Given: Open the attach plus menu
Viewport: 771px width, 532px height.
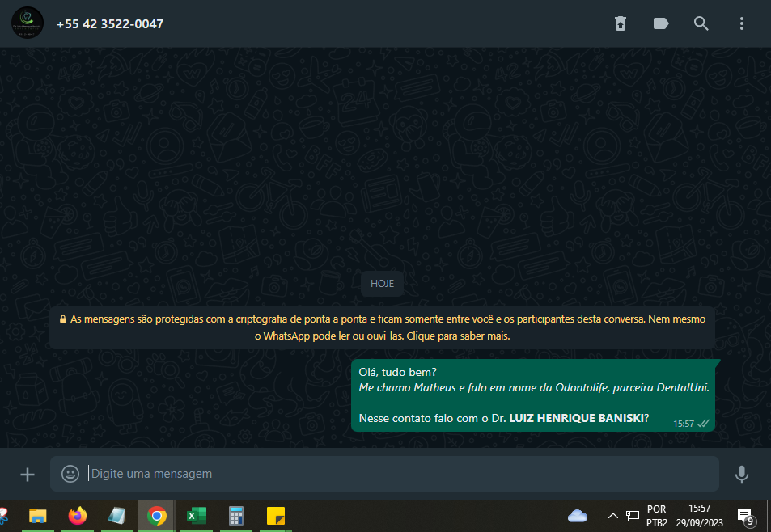Looking at the screenshot, I should click(28, 474).
